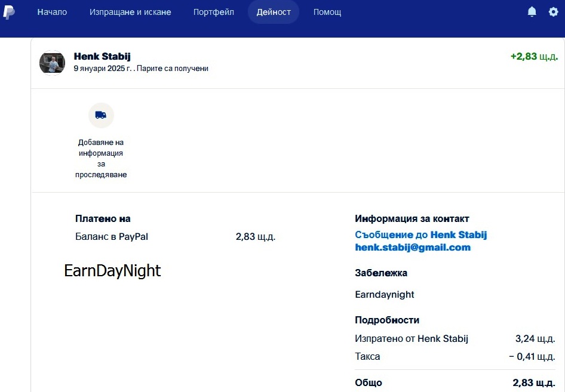Go to the Начало menu
The height and width of the screenshot is (392, 565).
point(52,12)
